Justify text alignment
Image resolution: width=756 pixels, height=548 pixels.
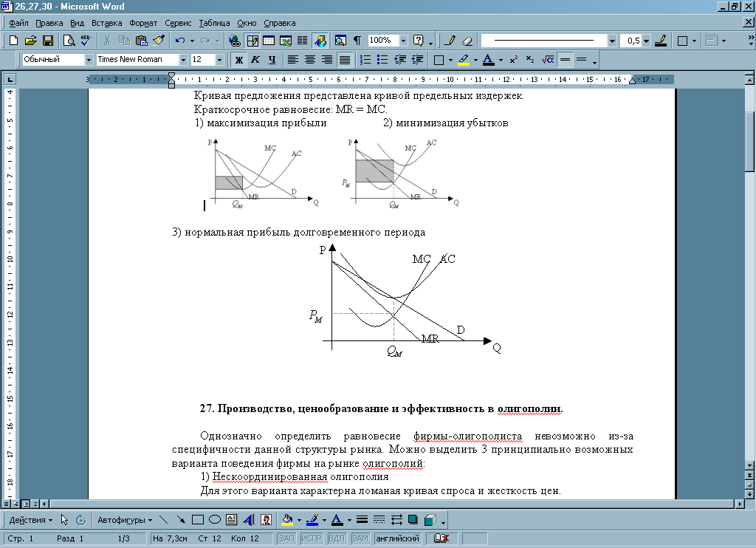[344, 60]
